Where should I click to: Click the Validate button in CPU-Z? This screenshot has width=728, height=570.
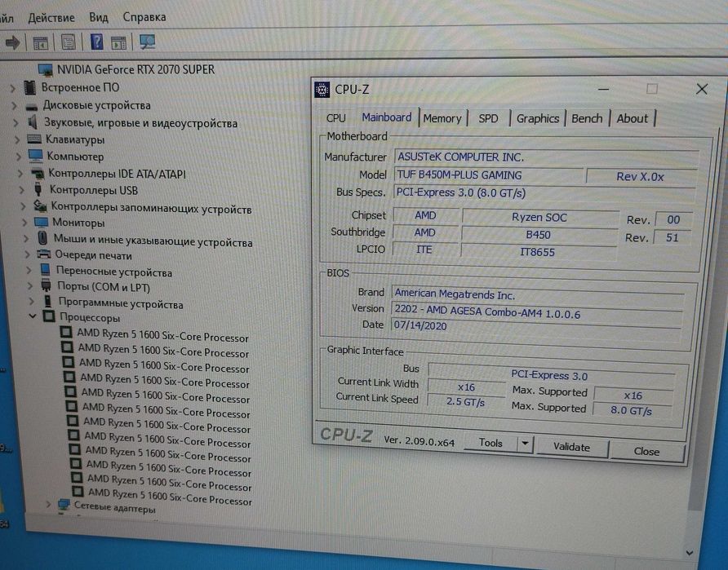point(571,447)
